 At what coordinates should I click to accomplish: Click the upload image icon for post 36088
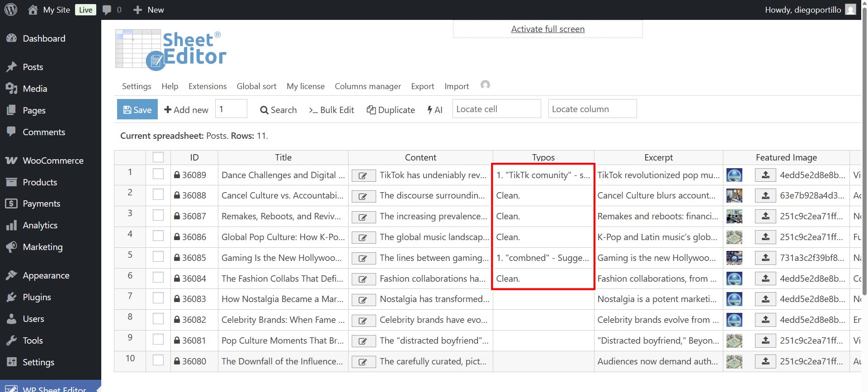point(765,196)
